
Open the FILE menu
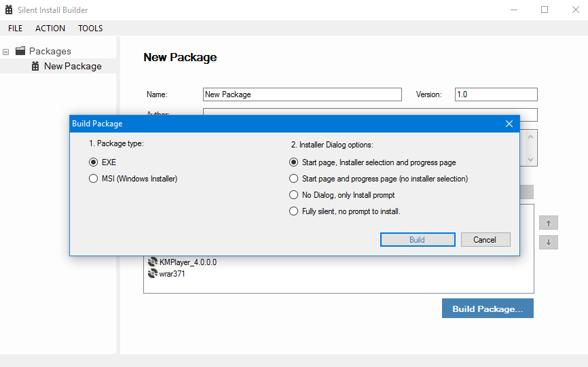tap(16, 28)
